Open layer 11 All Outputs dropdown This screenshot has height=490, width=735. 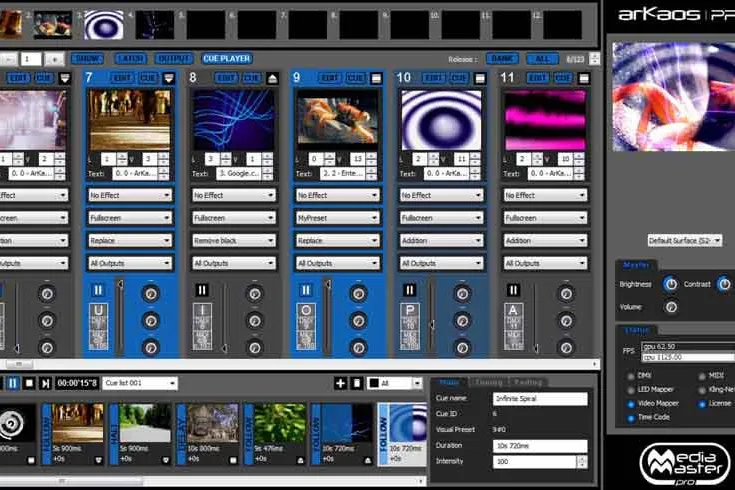pos(545,264)
